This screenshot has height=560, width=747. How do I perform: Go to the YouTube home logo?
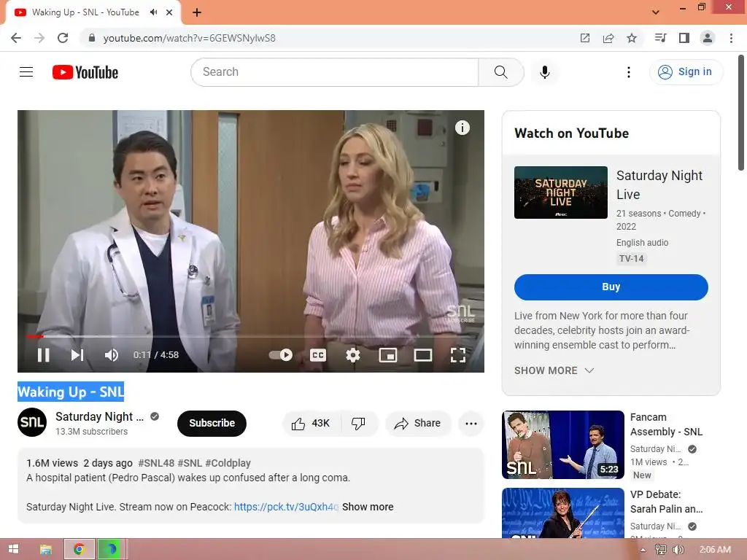85,72
